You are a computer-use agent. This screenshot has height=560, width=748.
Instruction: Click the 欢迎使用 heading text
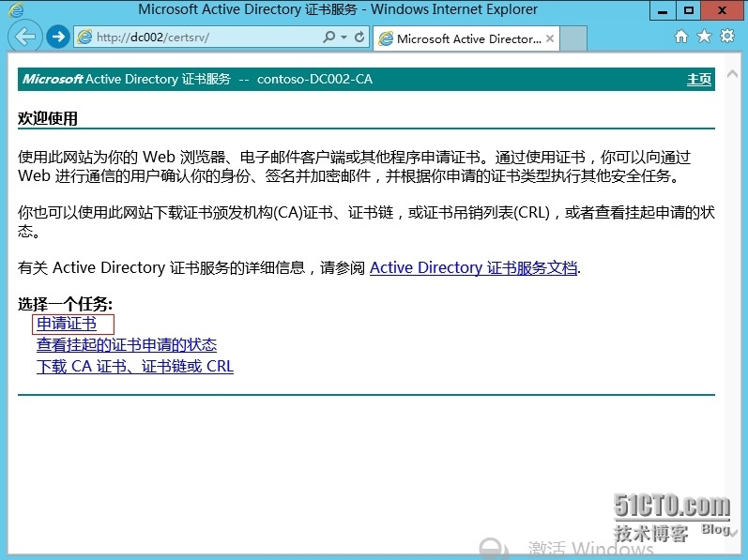click(48, 118)
